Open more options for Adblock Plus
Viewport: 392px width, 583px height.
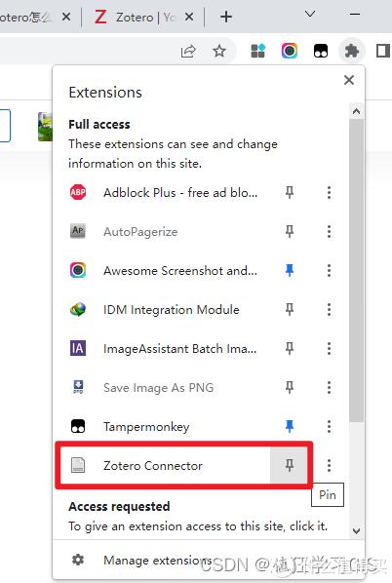point(329,192)
